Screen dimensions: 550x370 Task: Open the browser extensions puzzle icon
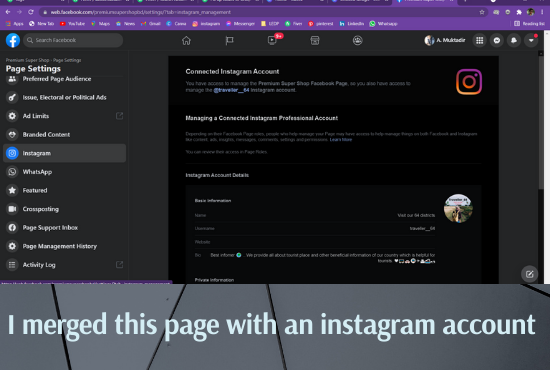(519, 12)
